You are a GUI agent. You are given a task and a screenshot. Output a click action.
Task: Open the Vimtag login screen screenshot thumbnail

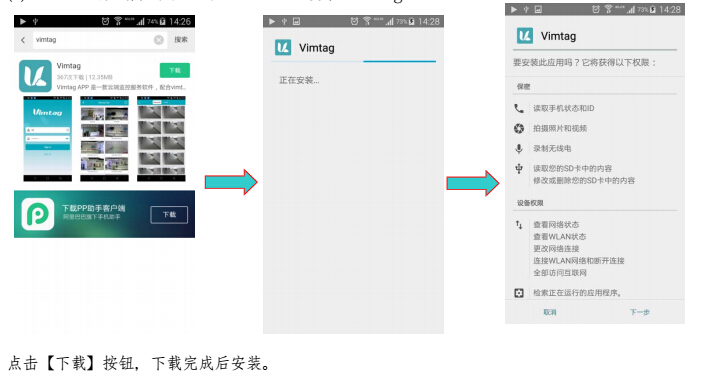(x=47, y=139)
